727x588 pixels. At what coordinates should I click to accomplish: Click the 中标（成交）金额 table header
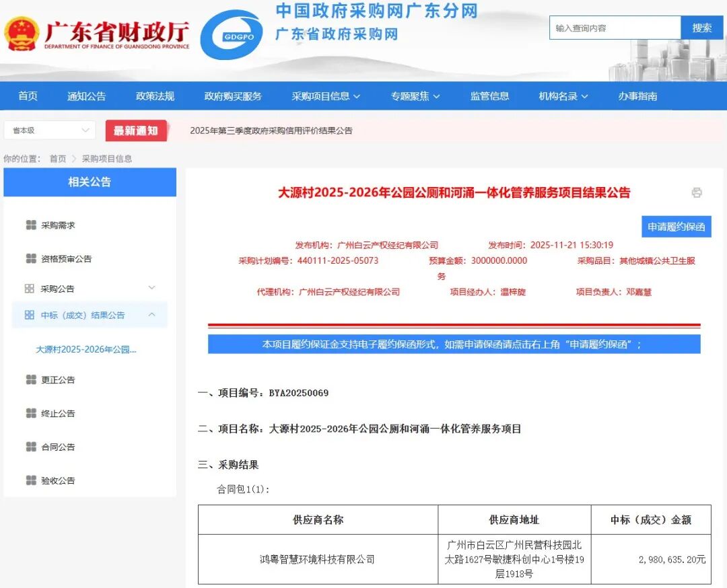tap(651, 520)
